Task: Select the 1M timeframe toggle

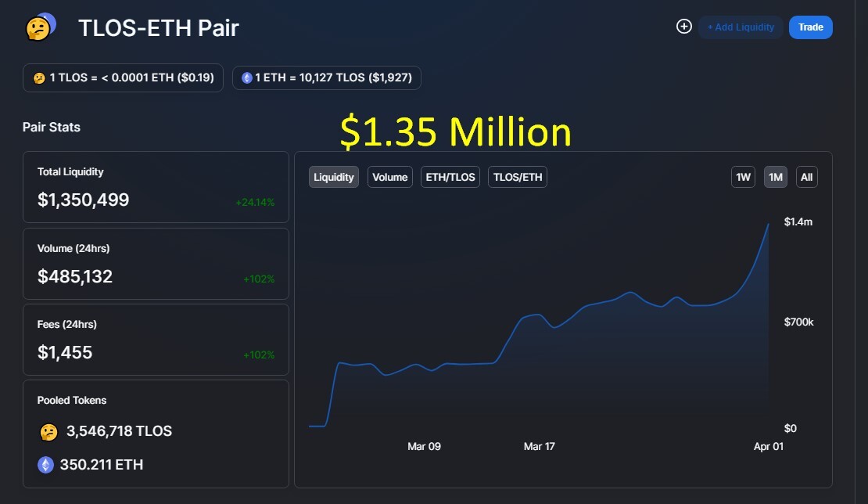Action: coord(776,177)
